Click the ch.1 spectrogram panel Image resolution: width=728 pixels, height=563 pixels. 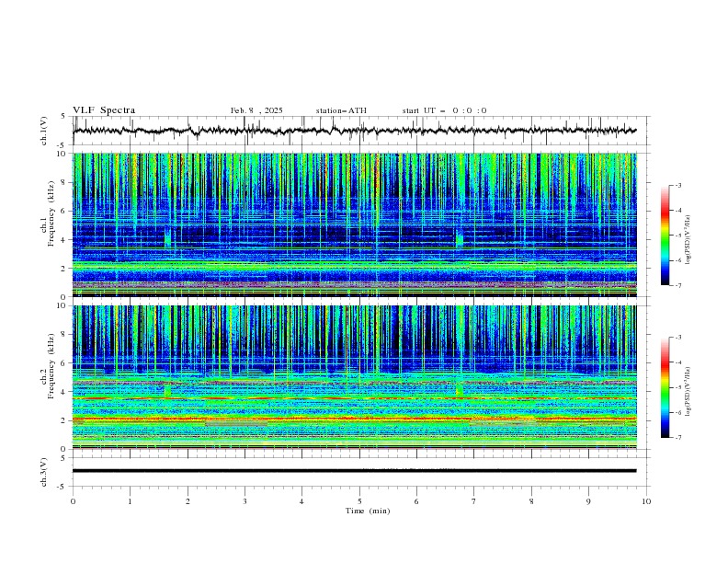354,224
